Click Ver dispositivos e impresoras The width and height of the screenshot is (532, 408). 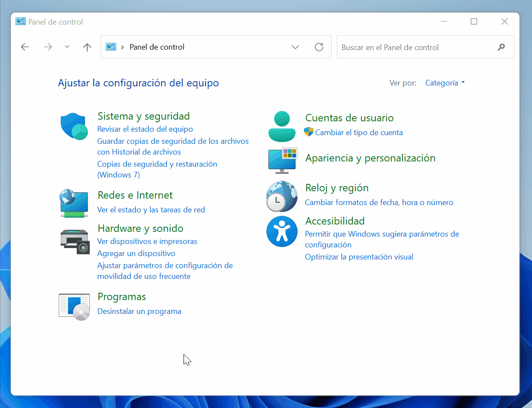147,241
